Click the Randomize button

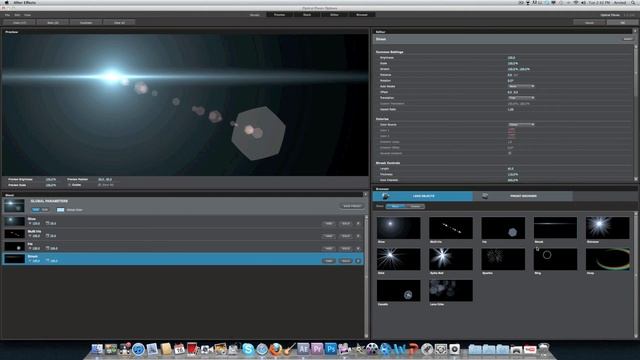(x=86, y=23)
